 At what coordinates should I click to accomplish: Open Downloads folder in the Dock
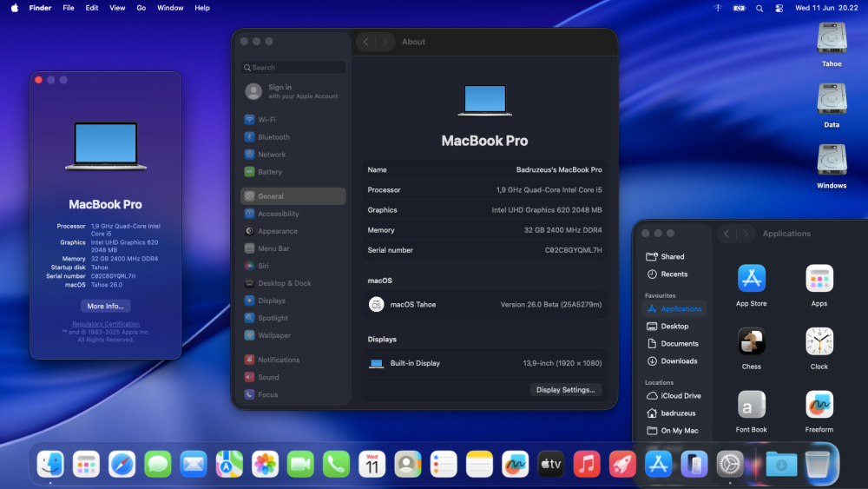click(782, 464)
